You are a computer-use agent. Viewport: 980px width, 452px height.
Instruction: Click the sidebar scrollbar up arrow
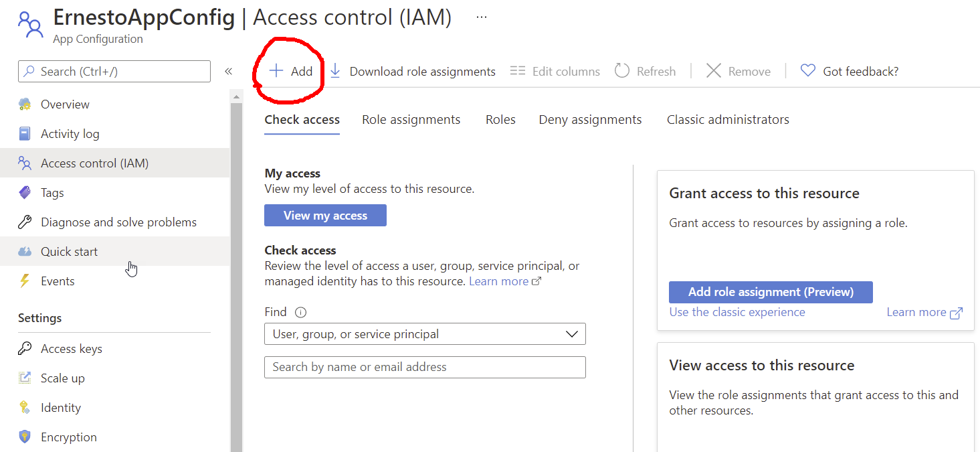pos(236,97)
